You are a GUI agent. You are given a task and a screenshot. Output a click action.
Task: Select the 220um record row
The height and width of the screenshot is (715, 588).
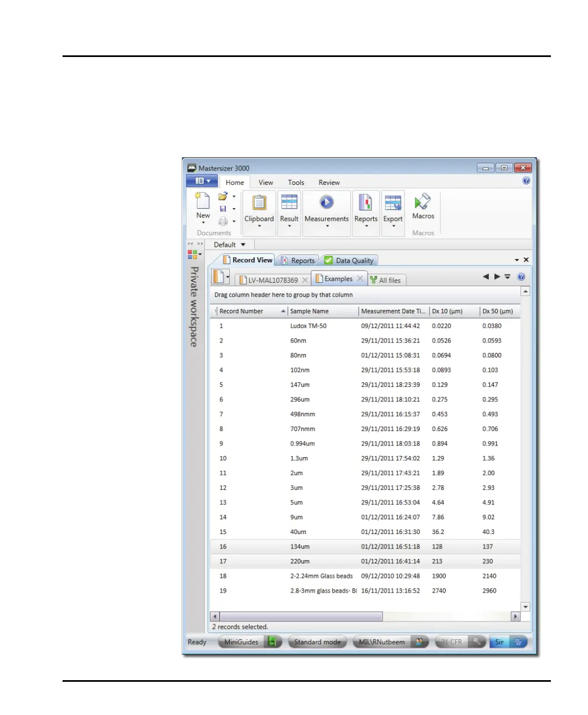pyautogui.click(x=365, y=561)
